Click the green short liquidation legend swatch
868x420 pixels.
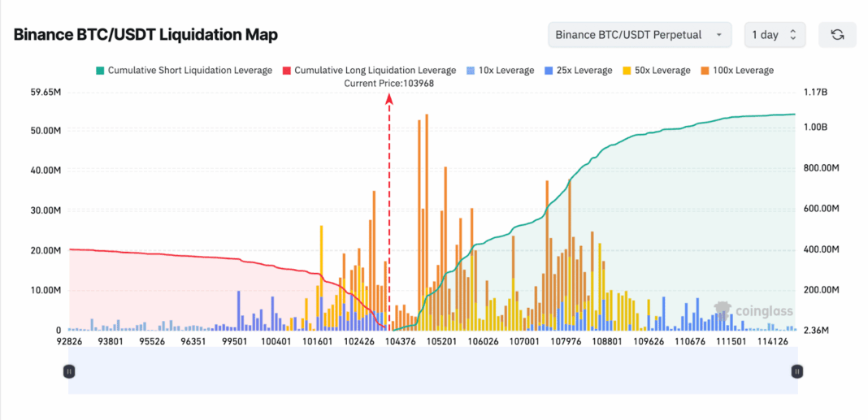pyautogui.click(x=100, y=71)
